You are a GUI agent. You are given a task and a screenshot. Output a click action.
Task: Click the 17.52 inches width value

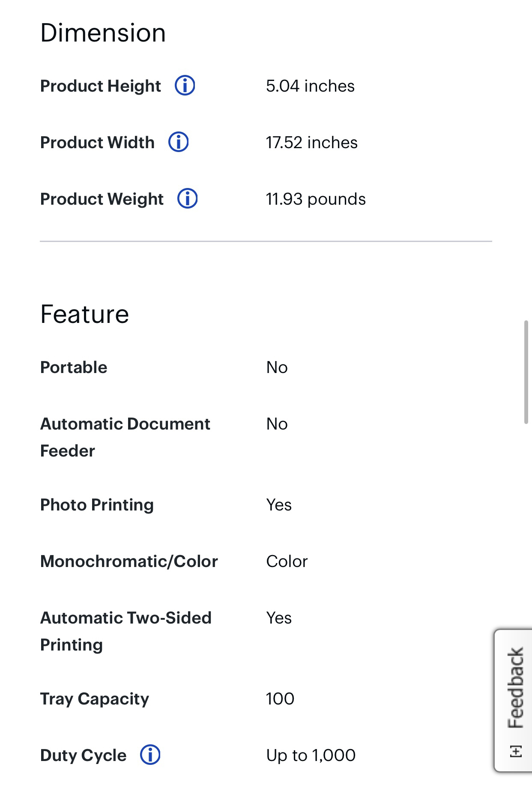pos(311,143)
